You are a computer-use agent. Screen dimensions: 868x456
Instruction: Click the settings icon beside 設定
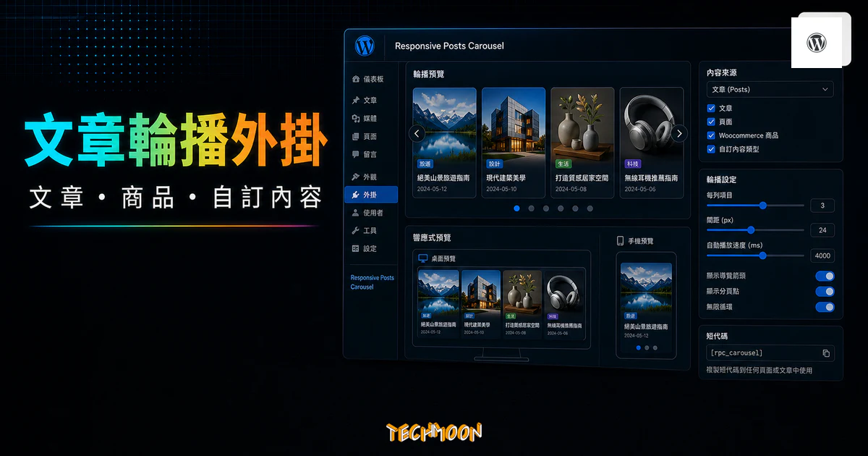(x=355, y=248)
